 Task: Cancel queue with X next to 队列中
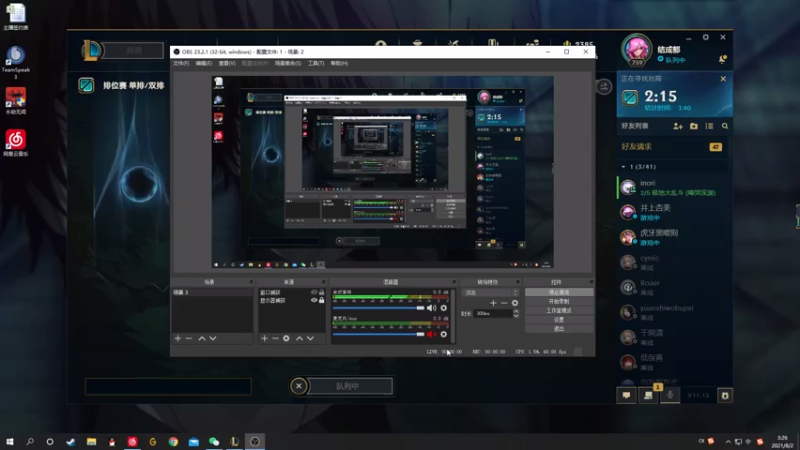pyautogui.click(x=299, y=386)
